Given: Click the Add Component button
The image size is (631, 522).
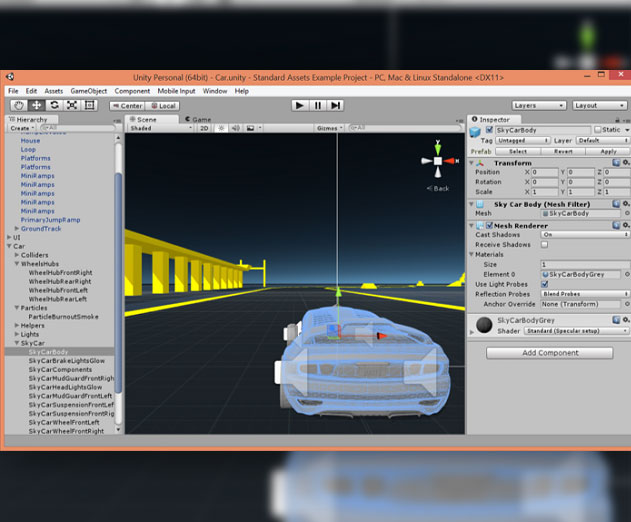Looking at the screenshot, I should tap(550, 353).
